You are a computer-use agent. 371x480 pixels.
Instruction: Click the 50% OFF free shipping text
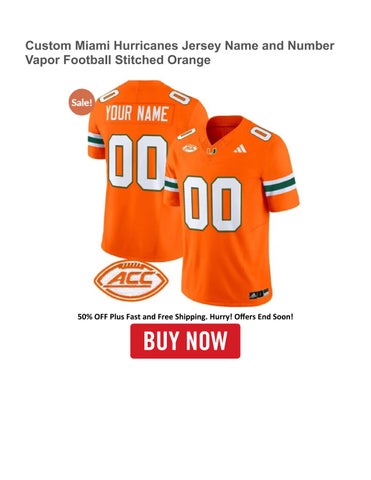click(185, 316)
